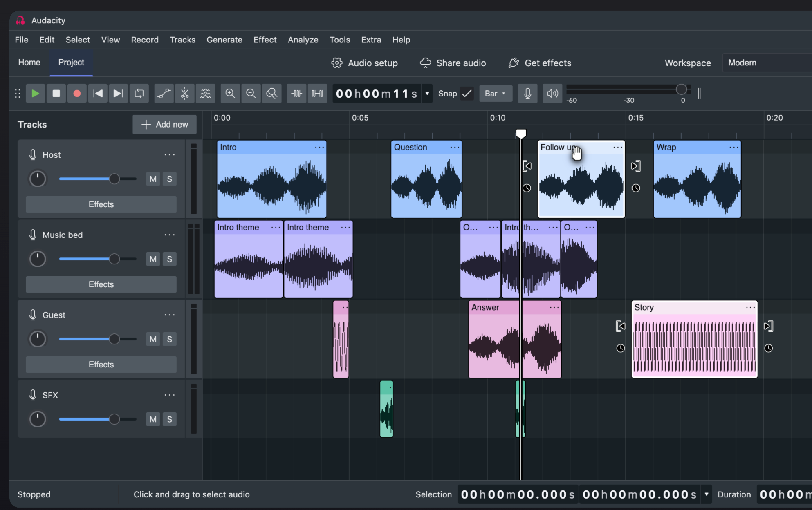Mute the Guest track

(x=153, y=339)
